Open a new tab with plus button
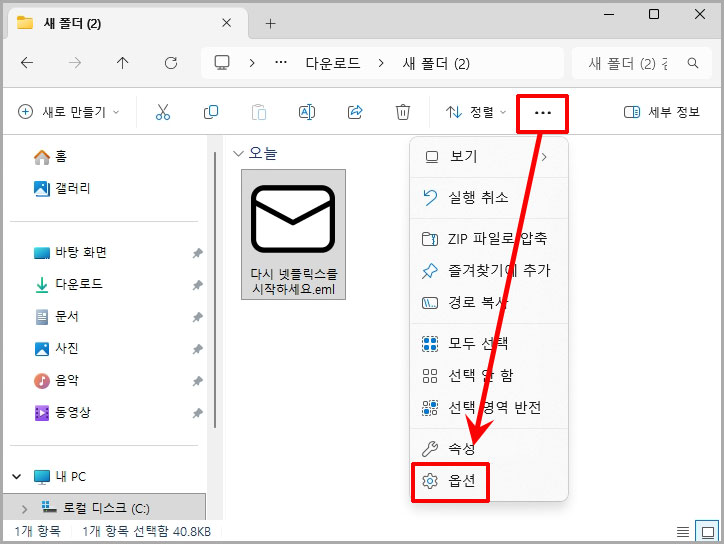The width and height of the screenshot is (724, 544). pyautogui.click(x=271, y=24)
